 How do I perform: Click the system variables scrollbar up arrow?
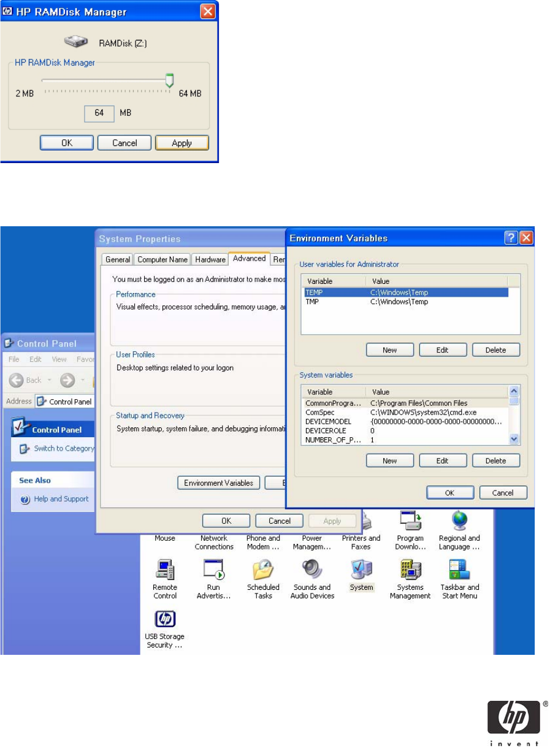pos(514,391)
